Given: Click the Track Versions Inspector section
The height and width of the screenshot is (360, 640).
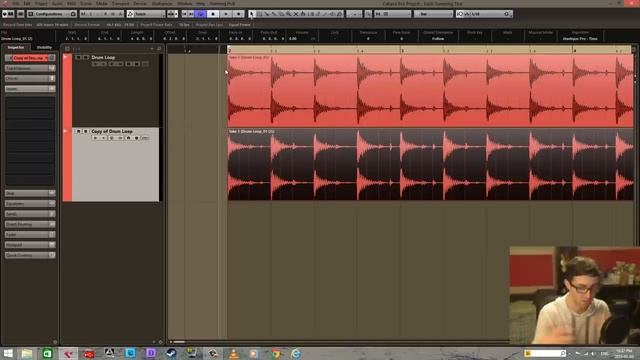Looking at the screenshot, I should click(30, 68).
